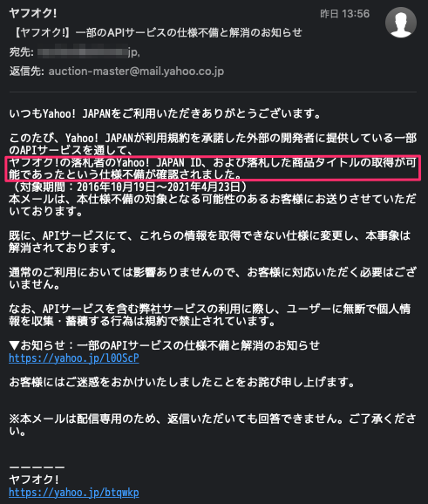Click the 宛先 label in the header

coord(21,52)
